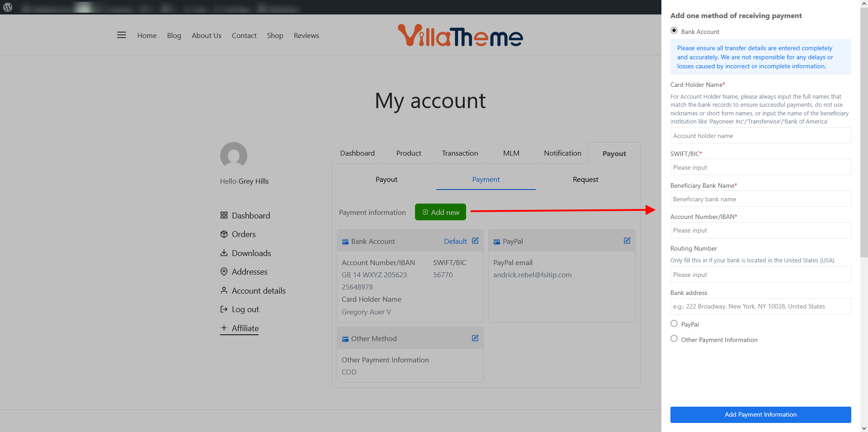Open the Transaction tab
868x432 pixels.
point(460,153)
